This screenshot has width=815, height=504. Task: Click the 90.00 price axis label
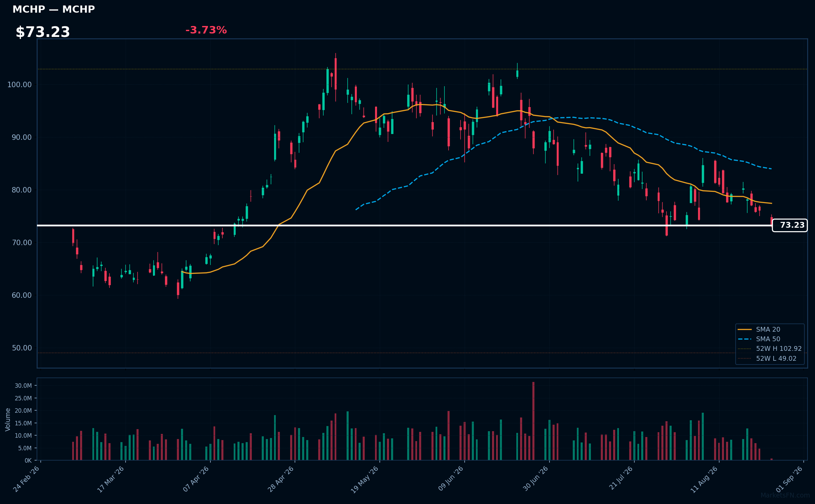(22, 137)
